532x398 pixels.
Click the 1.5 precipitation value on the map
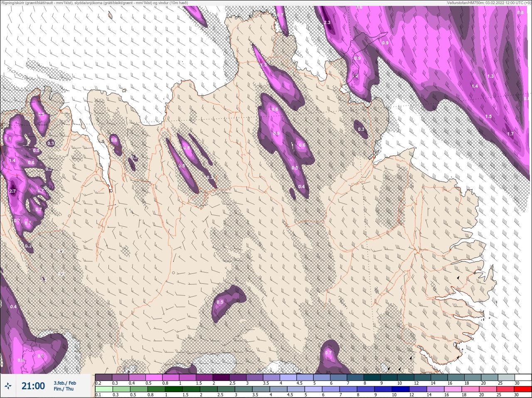489,116
